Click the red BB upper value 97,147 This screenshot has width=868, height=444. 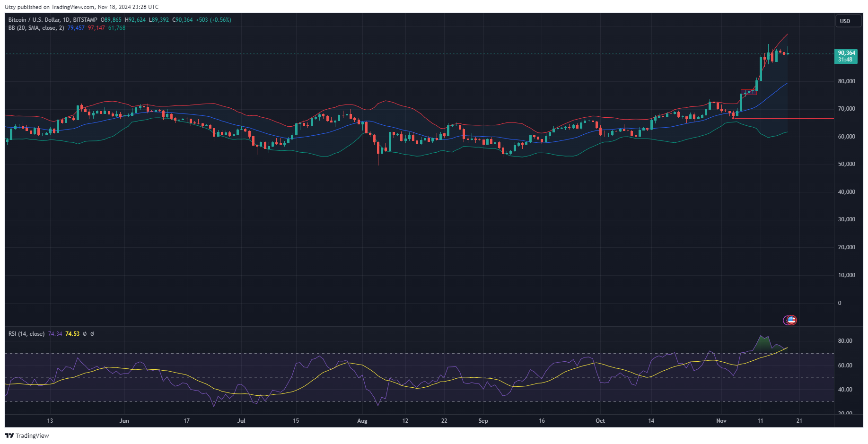[x=96, y=28]
